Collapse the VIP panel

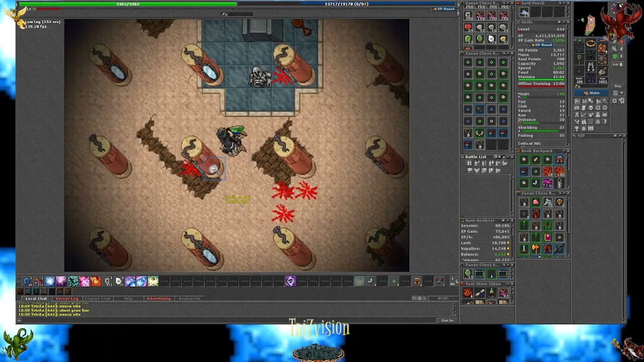point(620,136)
